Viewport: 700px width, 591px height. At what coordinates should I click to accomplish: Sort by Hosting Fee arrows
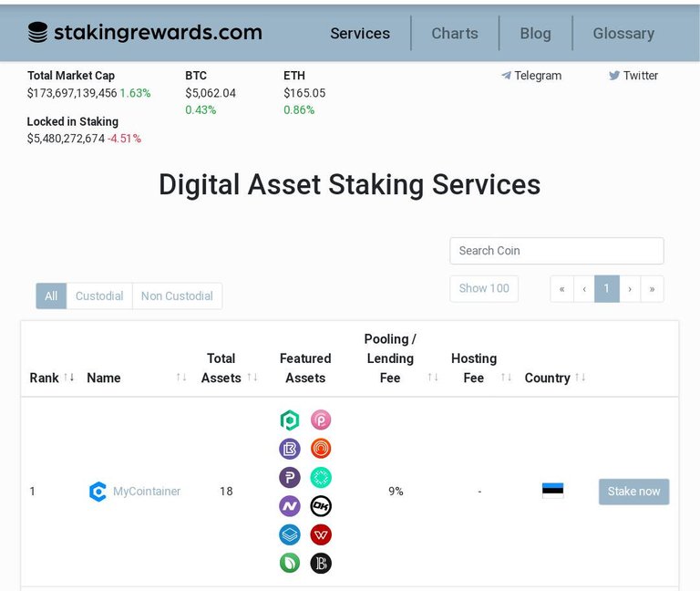tap(506, 378)
